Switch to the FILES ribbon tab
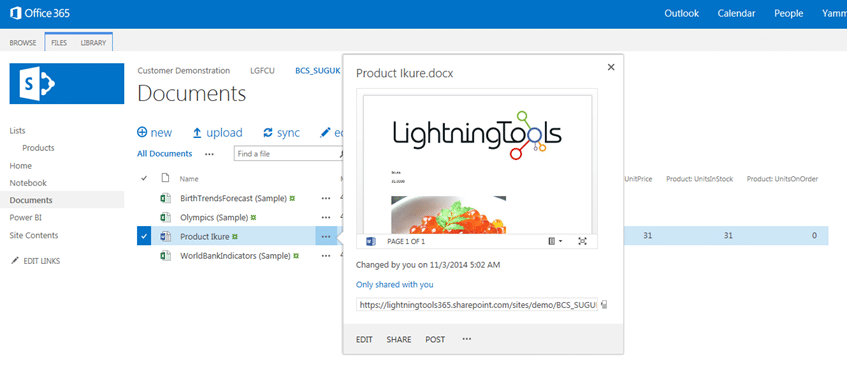Image resolution: width=847 pixels, height=373 pixels. click(x=59, y=43)
